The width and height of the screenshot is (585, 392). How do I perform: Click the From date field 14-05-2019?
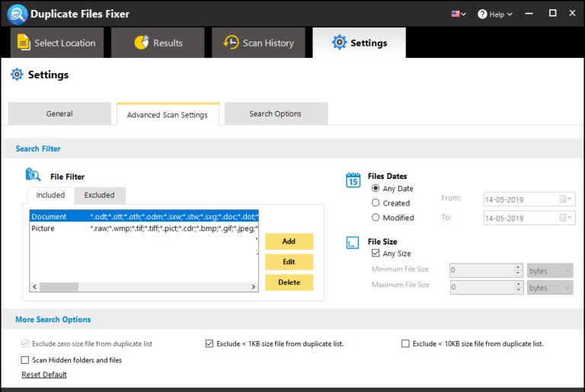click(x=529, y=199)
